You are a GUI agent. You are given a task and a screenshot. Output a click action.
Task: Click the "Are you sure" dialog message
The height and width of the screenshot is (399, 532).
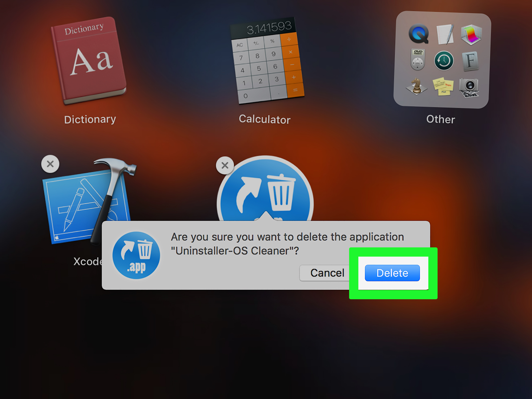(287, 244)
